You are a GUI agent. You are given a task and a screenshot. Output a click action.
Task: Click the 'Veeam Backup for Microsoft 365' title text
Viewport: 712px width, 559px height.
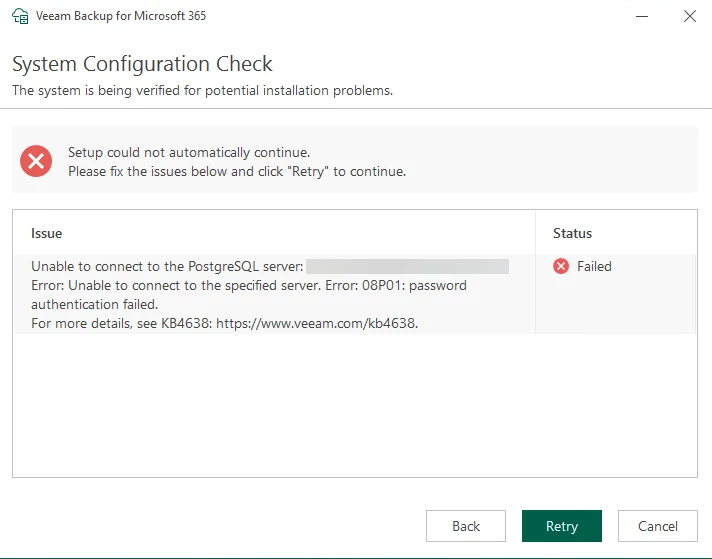point(121,16)
